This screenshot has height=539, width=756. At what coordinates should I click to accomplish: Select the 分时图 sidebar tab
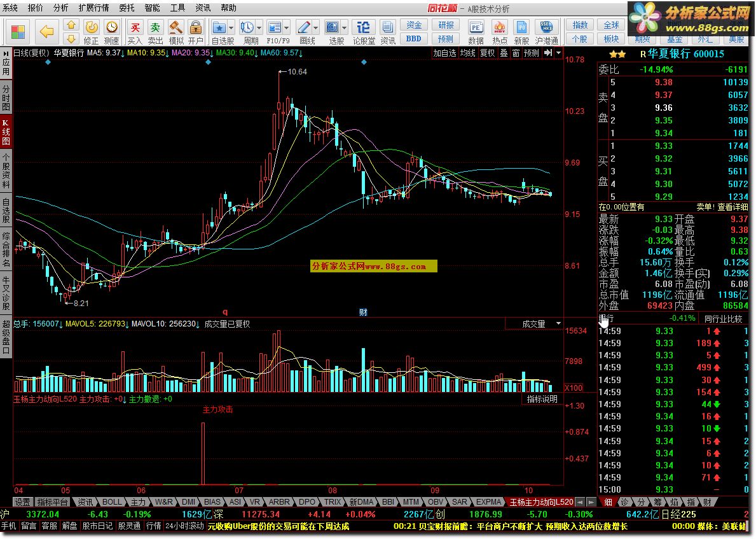coord(6,97)
